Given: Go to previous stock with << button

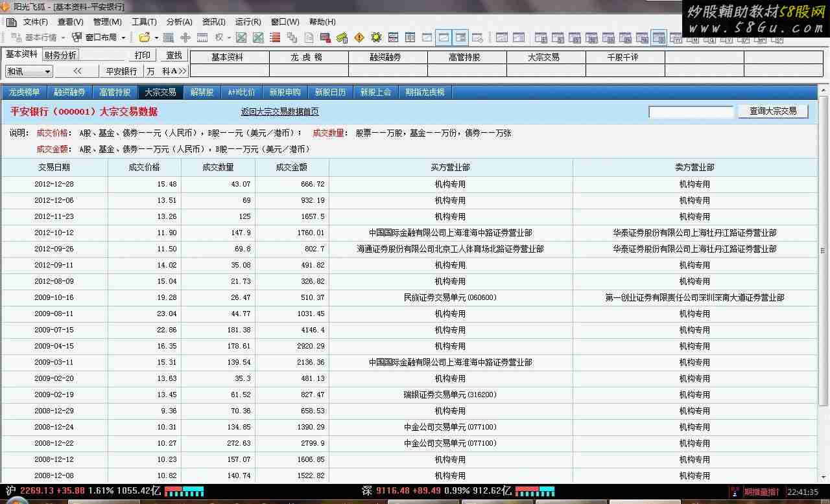Looking at the screenshot, I should click(77, 71).
